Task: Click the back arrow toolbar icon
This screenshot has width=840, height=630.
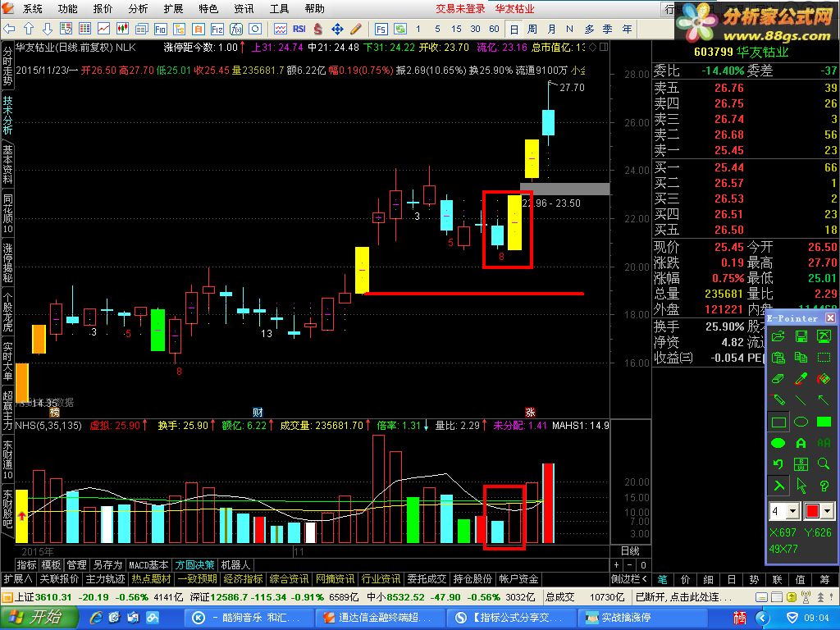Action: [10, 29]
